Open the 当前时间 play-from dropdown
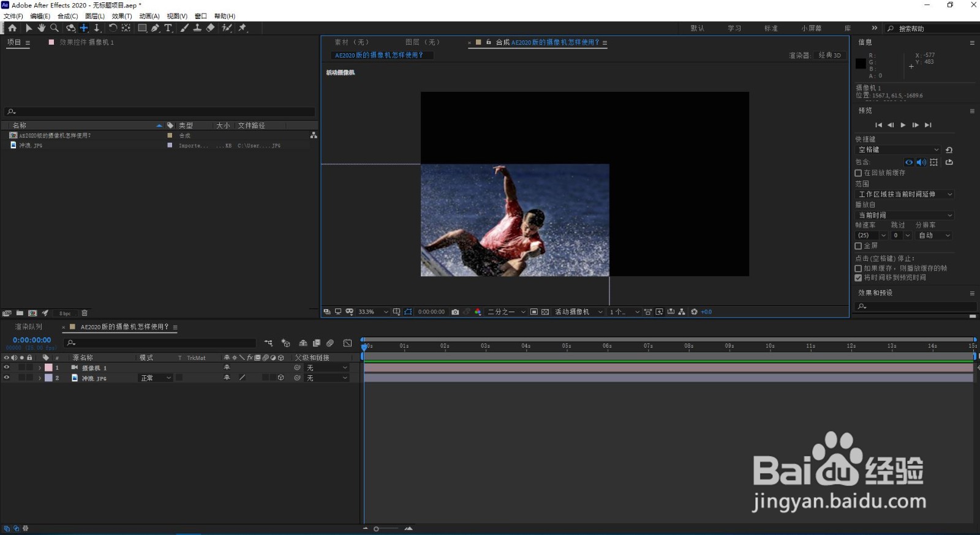The image size is (980, 535). tap(905, 215)
